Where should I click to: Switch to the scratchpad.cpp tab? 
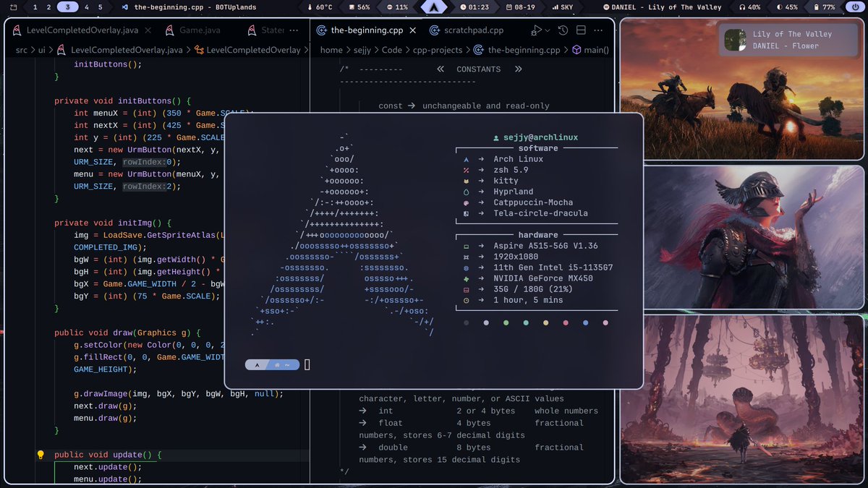coord(466,30)
